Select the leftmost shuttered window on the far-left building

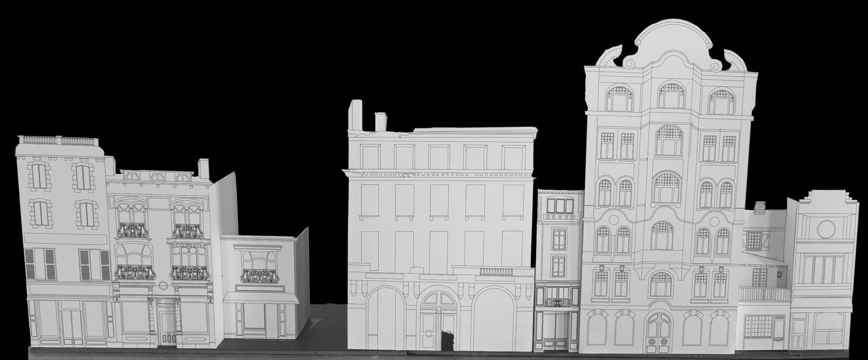point(30,264)
